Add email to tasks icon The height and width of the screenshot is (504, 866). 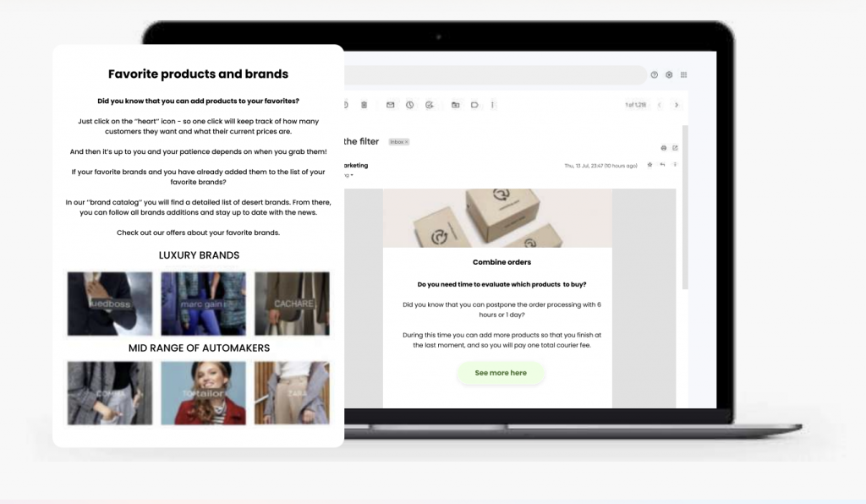point(430,105)
